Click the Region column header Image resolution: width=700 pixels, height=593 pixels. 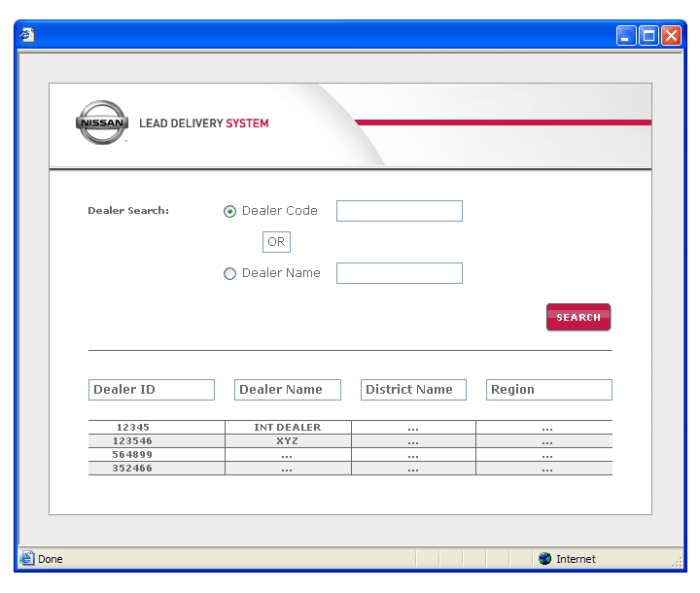[x=548, y=390]
